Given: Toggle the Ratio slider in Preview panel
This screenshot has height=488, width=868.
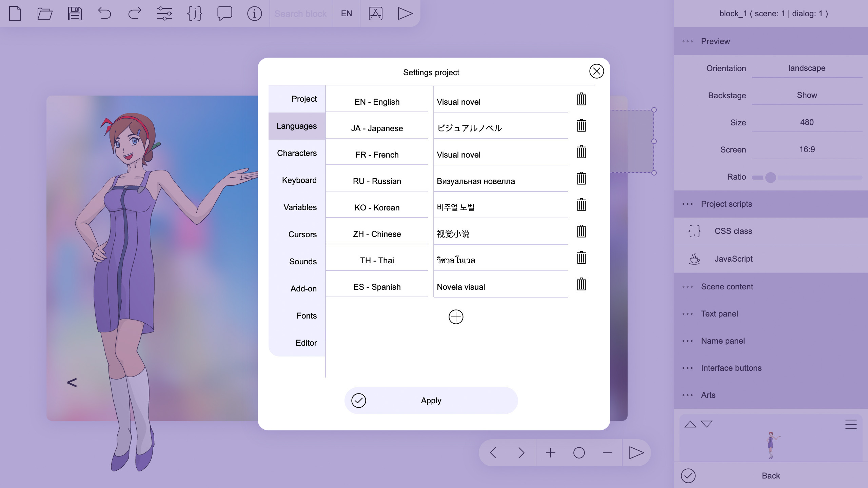Looking at the screenshot, I should [x=770, y=178].
